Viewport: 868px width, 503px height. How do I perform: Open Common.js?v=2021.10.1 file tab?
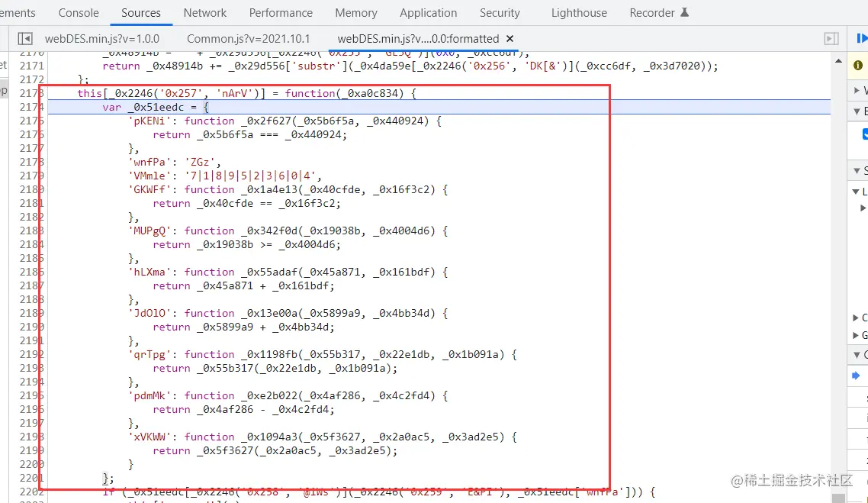tap(248, 39)
